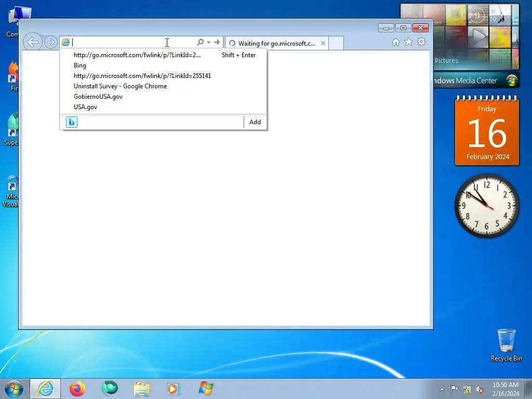Select the Recycle Bin desktop icon
This screenshot has width=532, height=399.
[x=506, y=345]
